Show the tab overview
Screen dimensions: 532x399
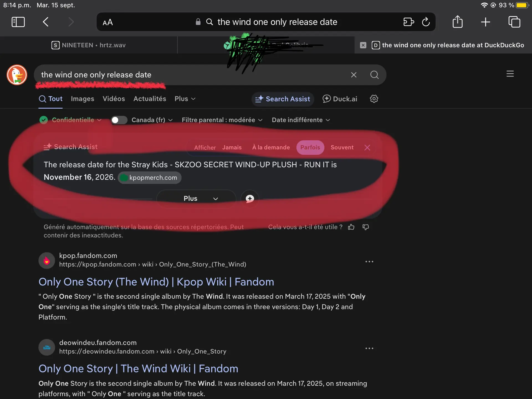coord(514,22)
